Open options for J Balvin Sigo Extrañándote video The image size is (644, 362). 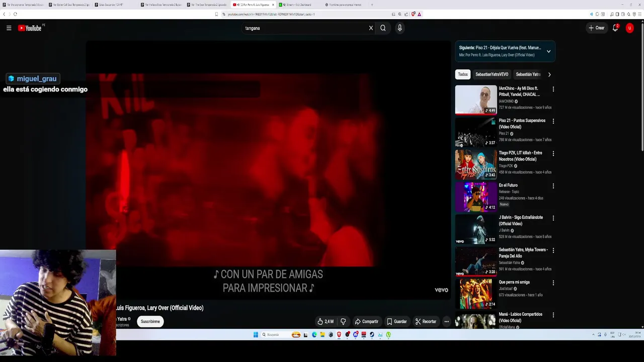click(x=553, y=218)
